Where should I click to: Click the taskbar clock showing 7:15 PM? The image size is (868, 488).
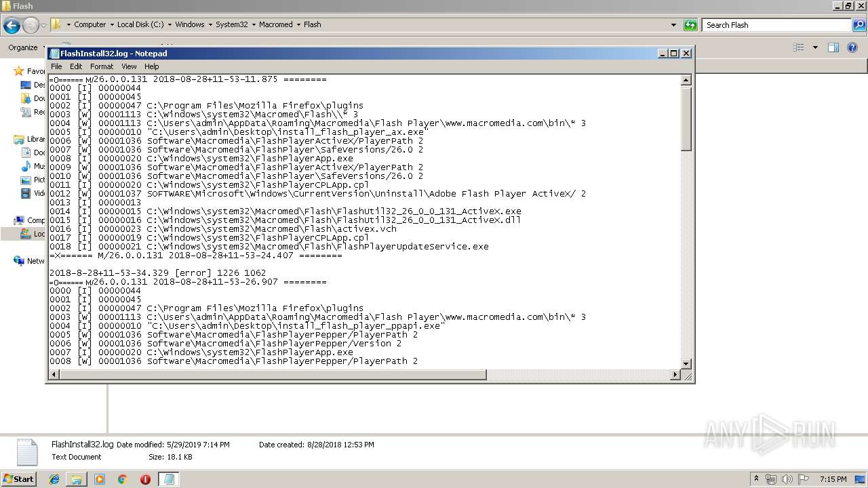[833, 479]
